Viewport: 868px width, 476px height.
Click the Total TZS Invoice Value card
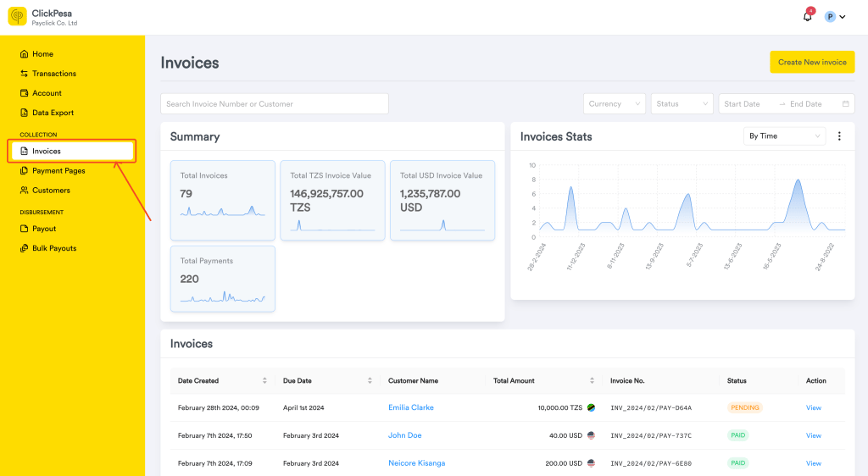pos(332,200)
